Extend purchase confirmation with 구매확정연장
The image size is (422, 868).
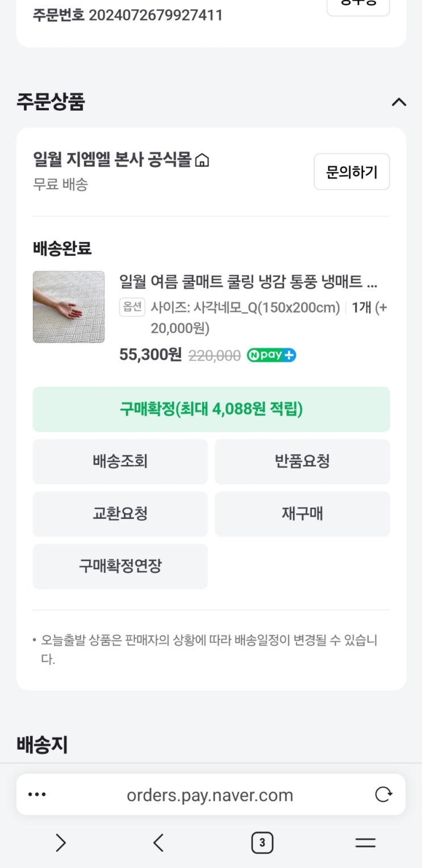point(120,566)
